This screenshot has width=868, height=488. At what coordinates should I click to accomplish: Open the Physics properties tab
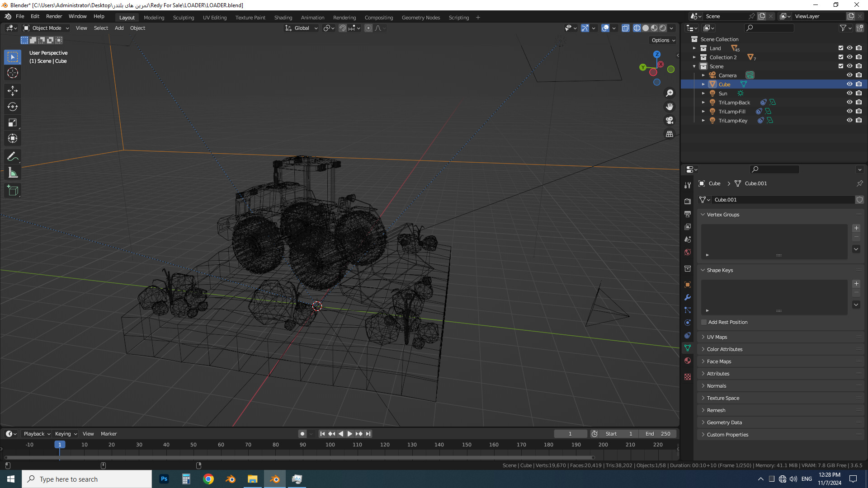pyautogui.click(x=688, y=323)
